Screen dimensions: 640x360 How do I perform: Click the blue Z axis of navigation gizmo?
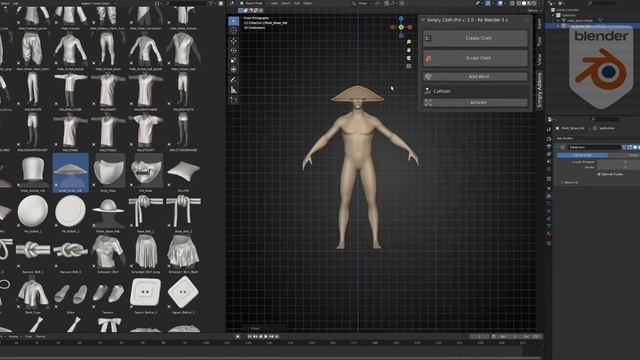pos(401,19)
